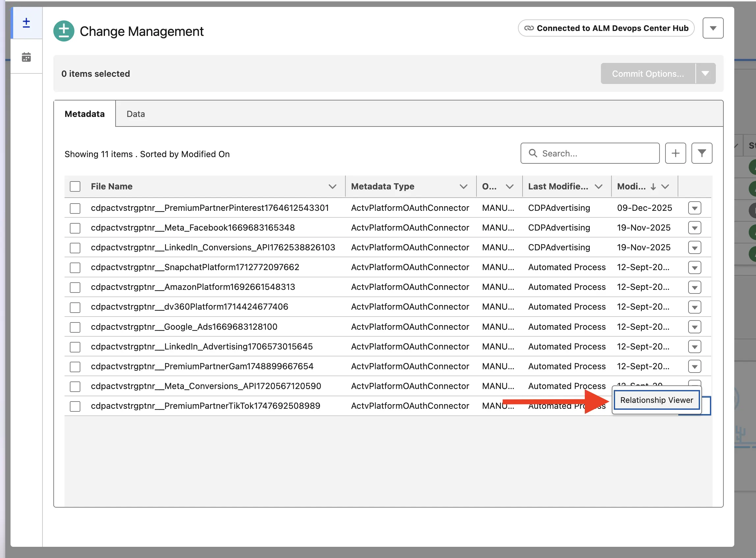Click the green Change Management header icon
The height and width of the screenshot is (558, 756).
pyautogui.click(x=64, y=31)
